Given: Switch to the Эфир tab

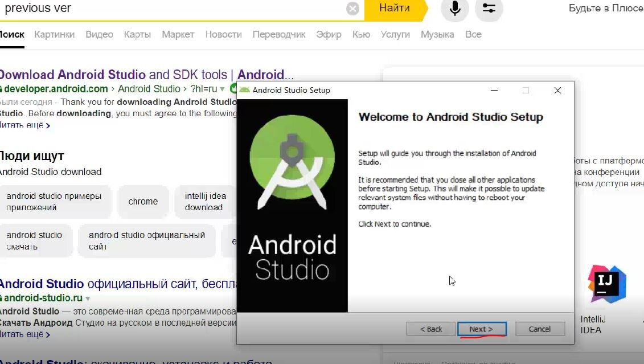Looking at the screenshot, I should point(329,35).
